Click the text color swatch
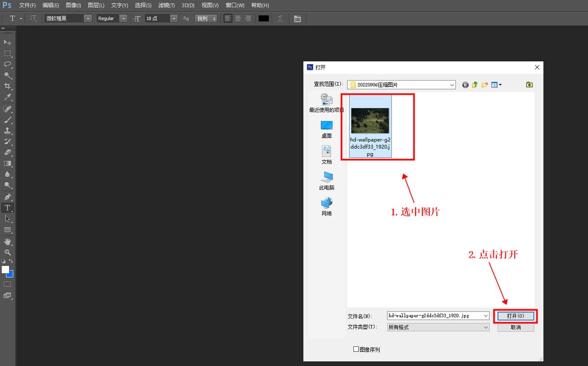The height and width of the screenshot is (366, 588). [264, 18]
